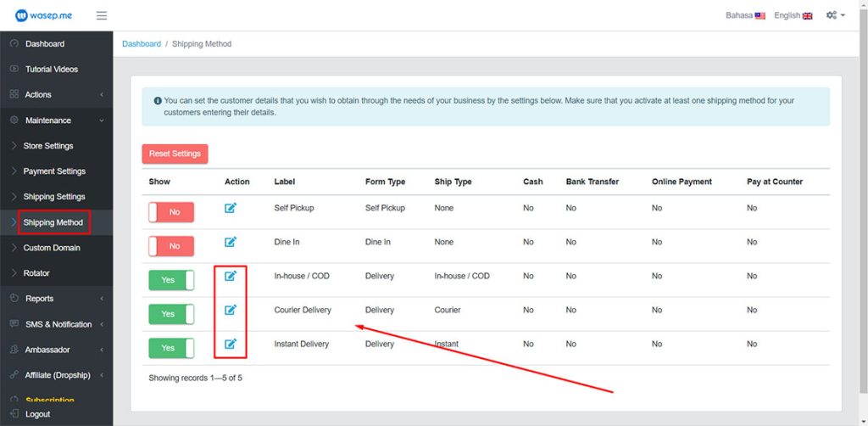The image size is (868, 426).
Task: Edit the Instant Delivery method
Action: 231,344
